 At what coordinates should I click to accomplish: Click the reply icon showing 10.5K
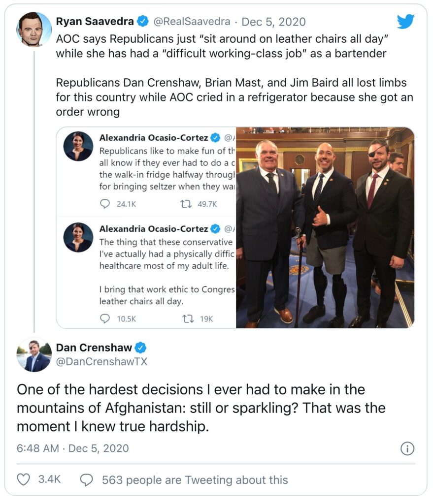(x=105, y=318)
